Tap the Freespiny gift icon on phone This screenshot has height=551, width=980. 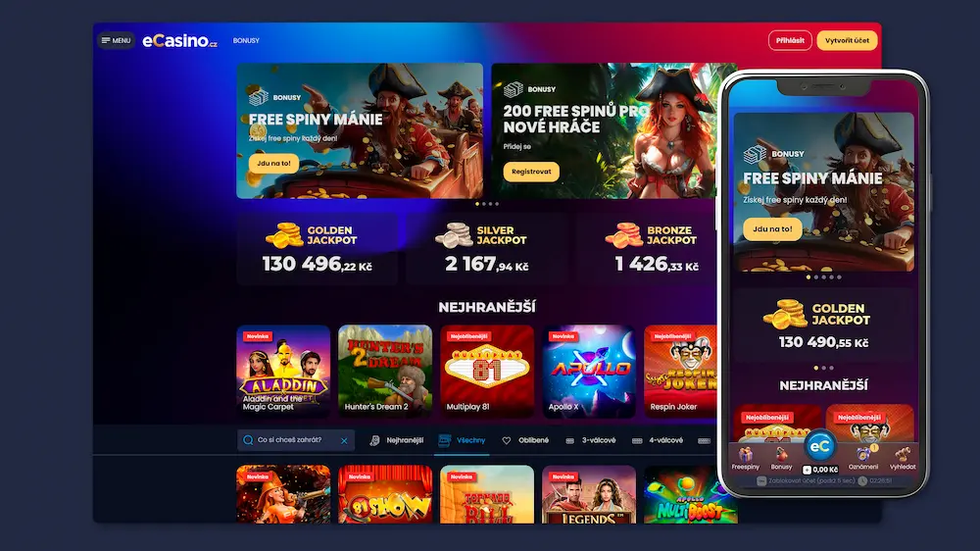click(745, 458)
